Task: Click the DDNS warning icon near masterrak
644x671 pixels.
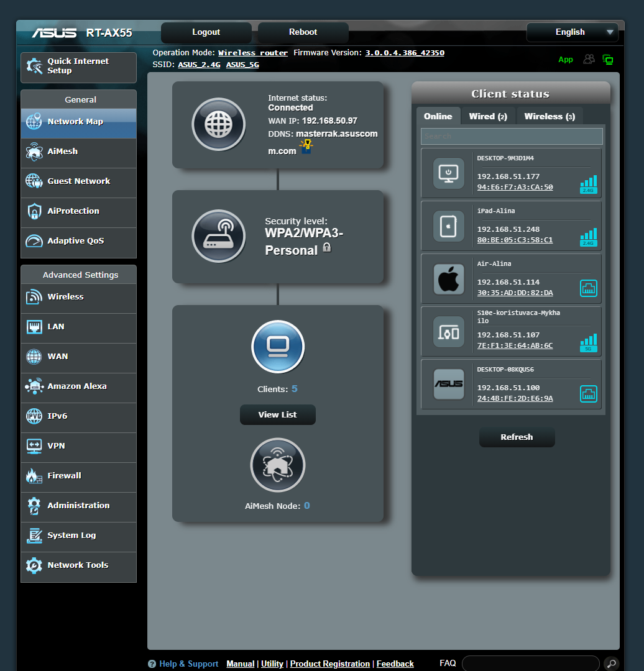Action: pos(306,147)
